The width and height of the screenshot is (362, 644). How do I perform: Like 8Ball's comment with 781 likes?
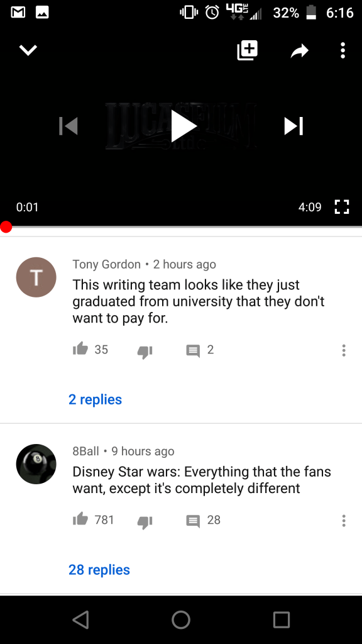[80, 519]
